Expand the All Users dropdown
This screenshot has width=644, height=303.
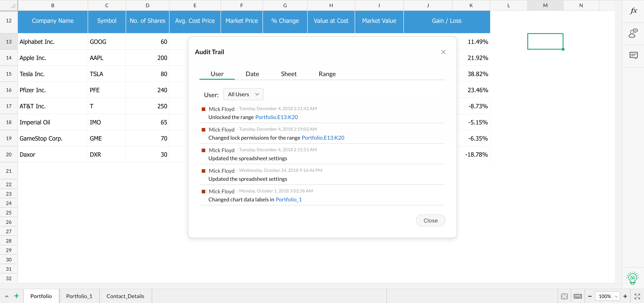click(x=243, y=94)
